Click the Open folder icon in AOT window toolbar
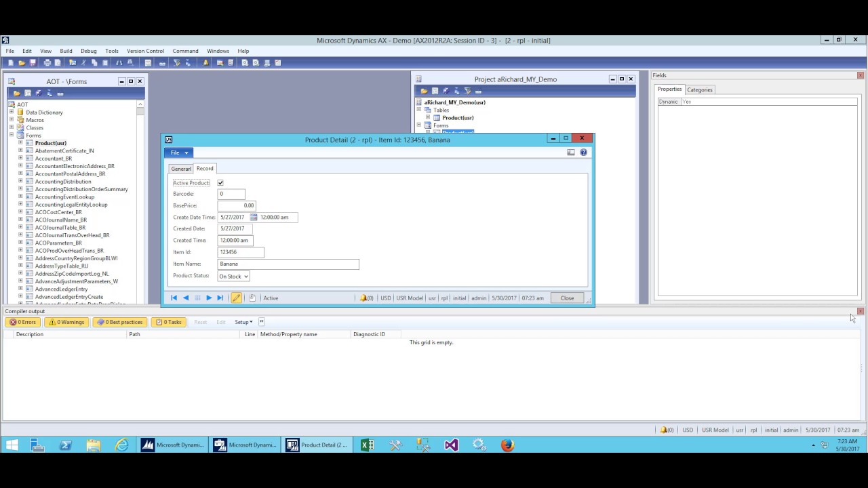This screenshot has width=868, height=488. (x=17, y=93)
